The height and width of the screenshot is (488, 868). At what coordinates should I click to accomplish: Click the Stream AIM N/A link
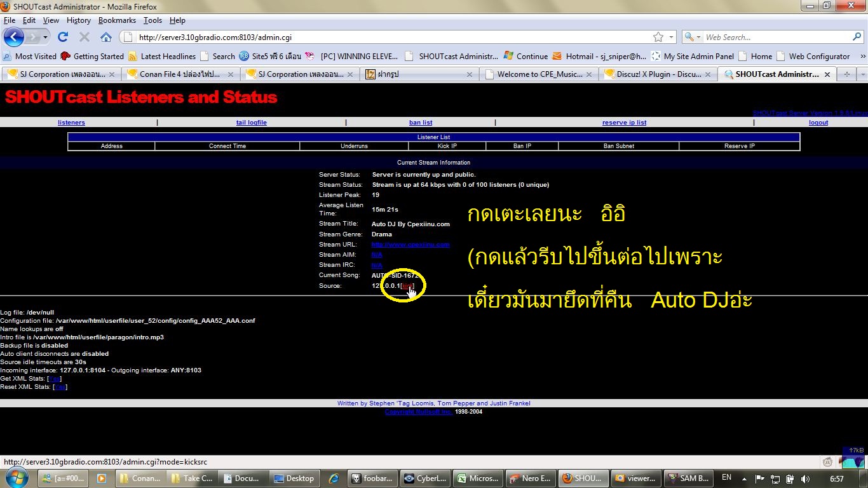pyautogui.click(x=377, y=255)
